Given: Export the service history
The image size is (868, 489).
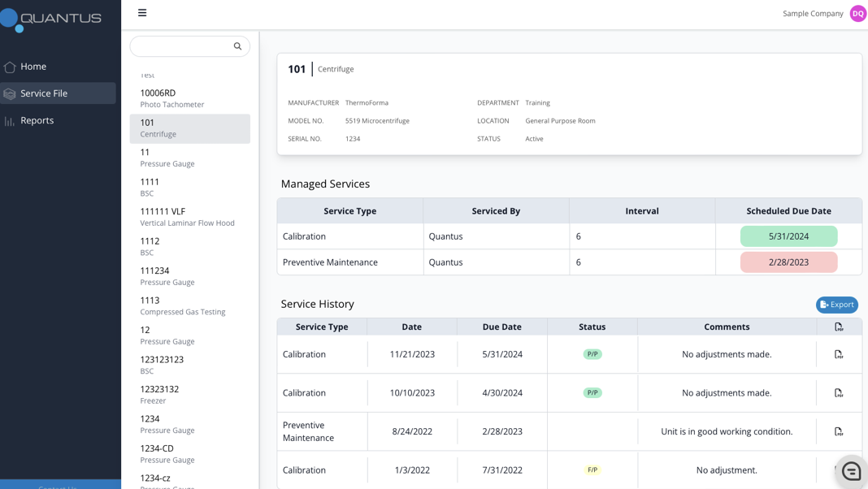Looking at the screenshot, I should (x=836, y=305).
